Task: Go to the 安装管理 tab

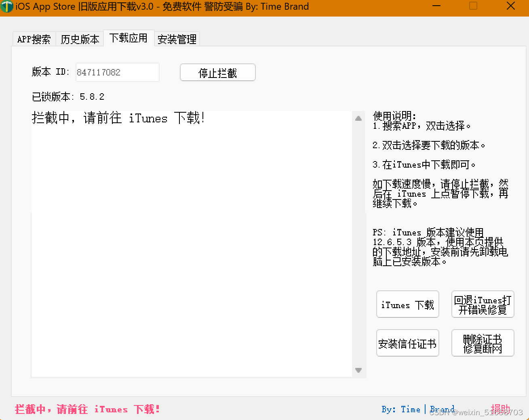Action: (x=177, y=39)
